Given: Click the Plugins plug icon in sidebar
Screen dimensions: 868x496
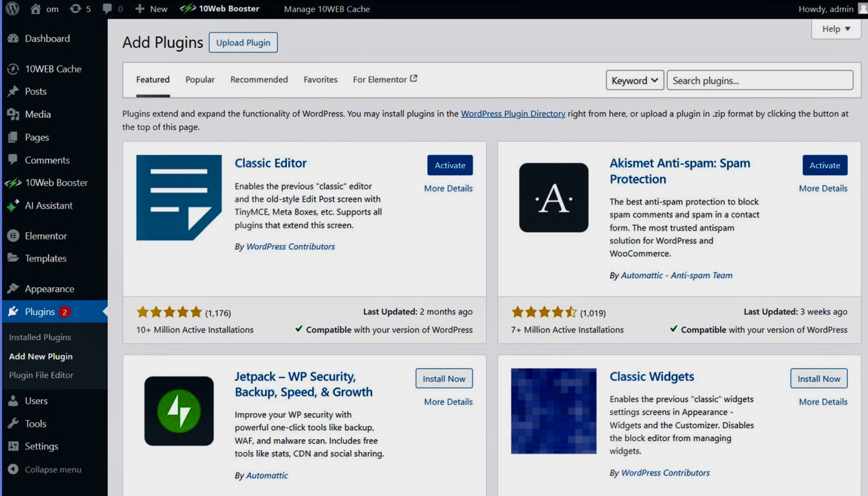Looking at the screenshot, I should coord(13,312).
